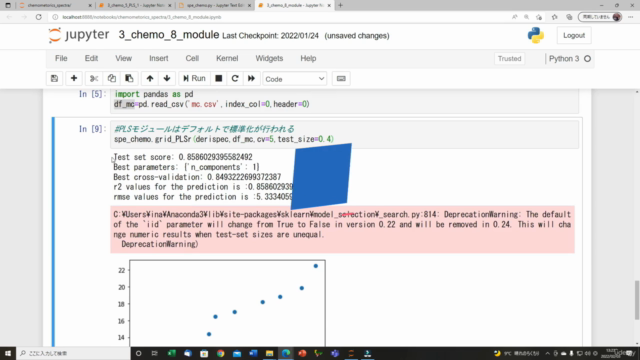The width and height of the screenshot is (640, 360).
Task: Open the Help menu
Action: 308,58
